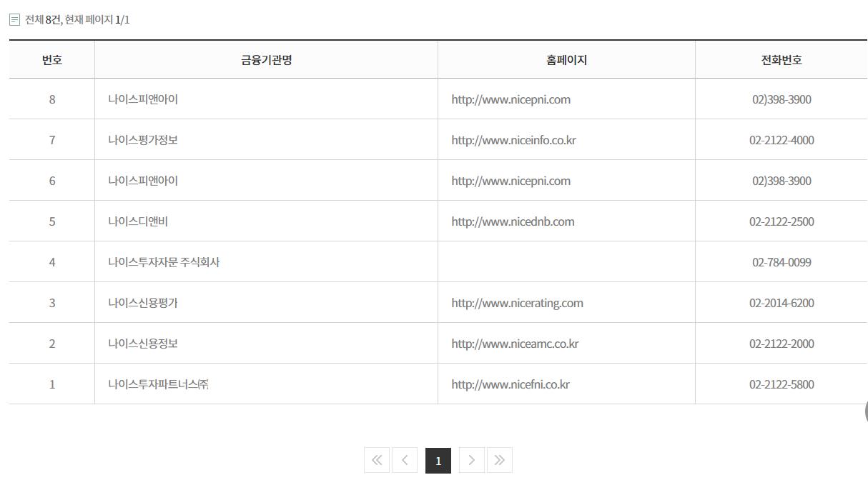
Task: Click the list document icon beside 전체 8건
Action: click(x=14, y=20)
